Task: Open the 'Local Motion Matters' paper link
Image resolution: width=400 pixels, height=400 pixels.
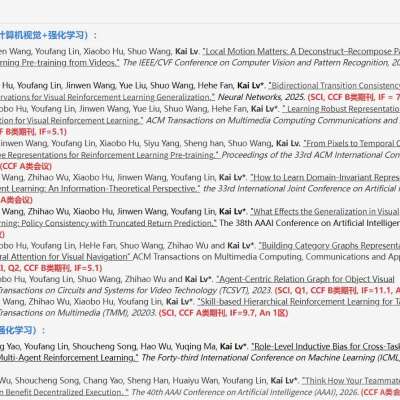Action: tap(301, 52)
